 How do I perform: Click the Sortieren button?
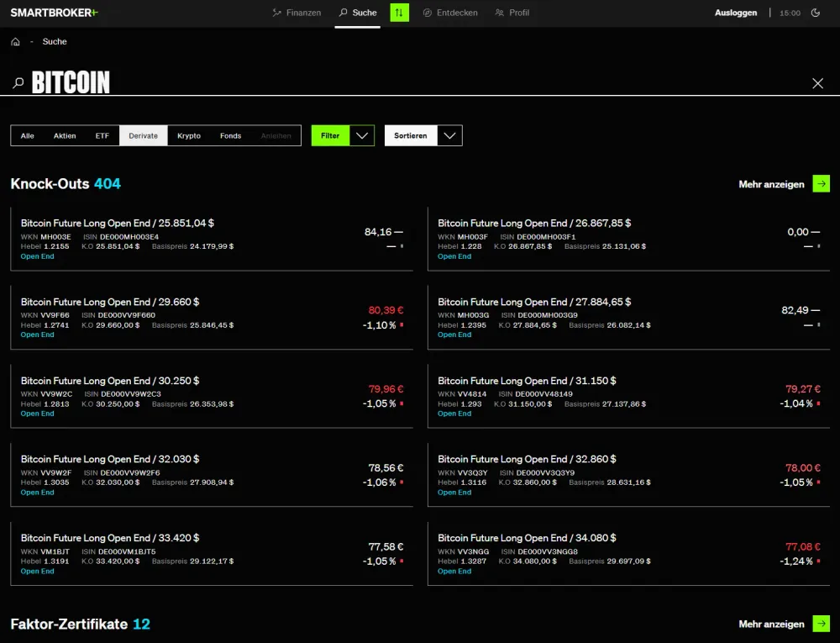[x=411, y=135]
